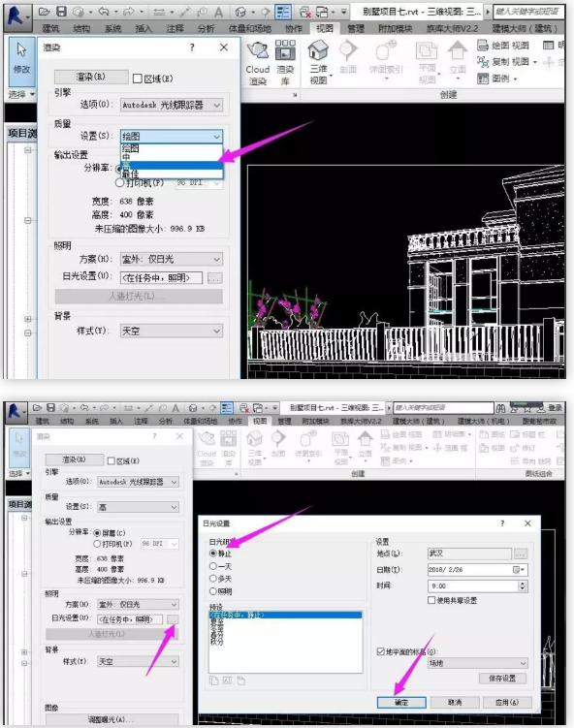The height and width of the screenshot is (728, 574).
Task: Click the 地点 武汉 field in 日光设置
Action: 469,554
